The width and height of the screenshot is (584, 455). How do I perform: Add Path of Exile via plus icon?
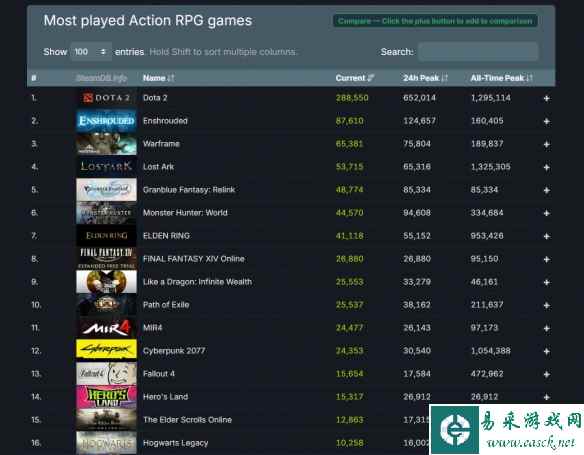[546, 305]
